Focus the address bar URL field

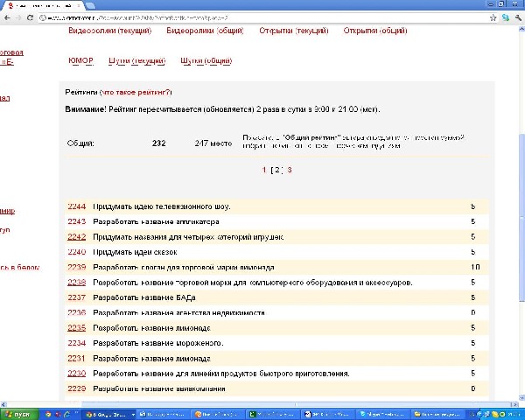tap(262, 18)
